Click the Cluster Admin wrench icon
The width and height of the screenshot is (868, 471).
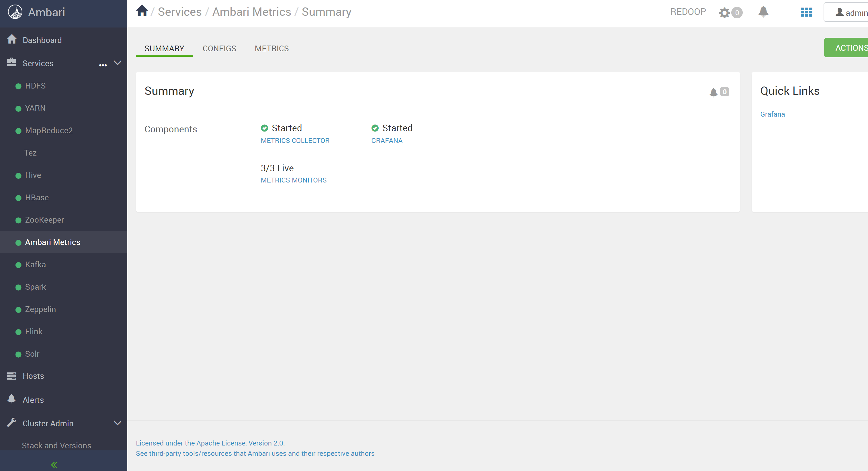coord(11,423)
